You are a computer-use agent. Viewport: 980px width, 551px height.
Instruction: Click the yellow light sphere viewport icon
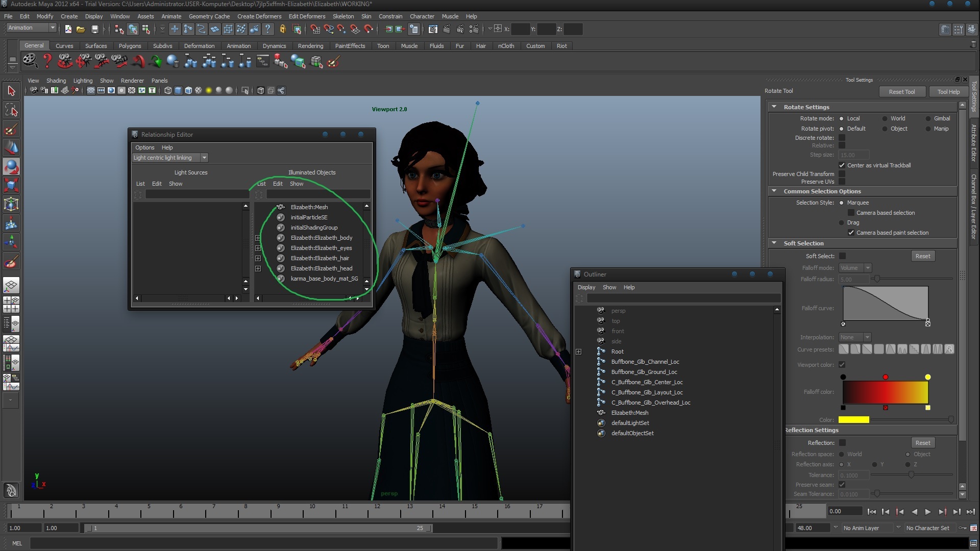click(x=208, y=91)
